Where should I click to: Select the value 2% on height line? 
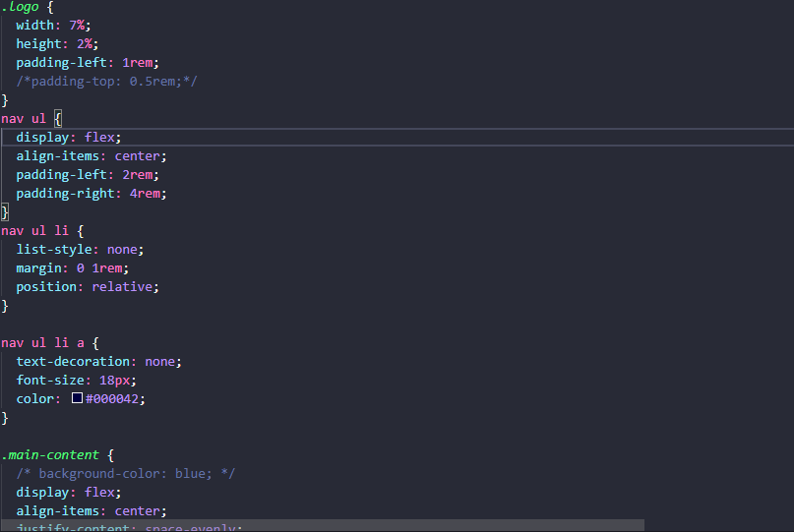tap(85, 44)
